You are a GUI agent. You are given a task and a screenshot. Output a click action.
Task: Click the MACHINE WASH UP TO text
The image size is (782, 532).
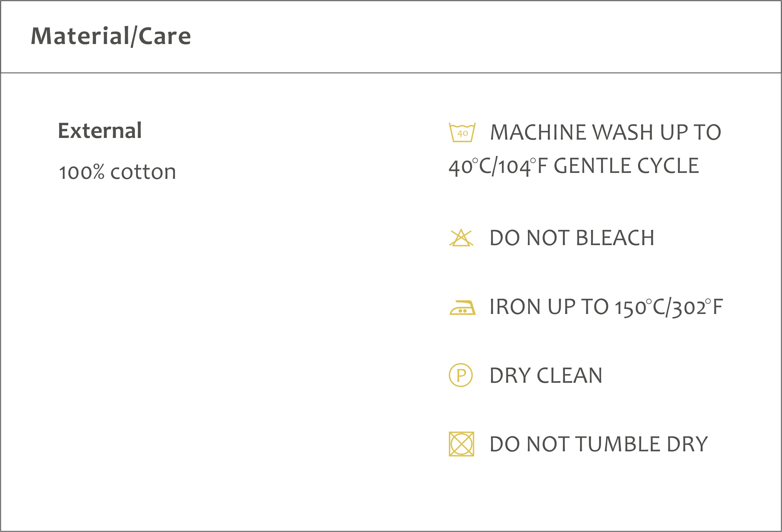tap(606, 132)
